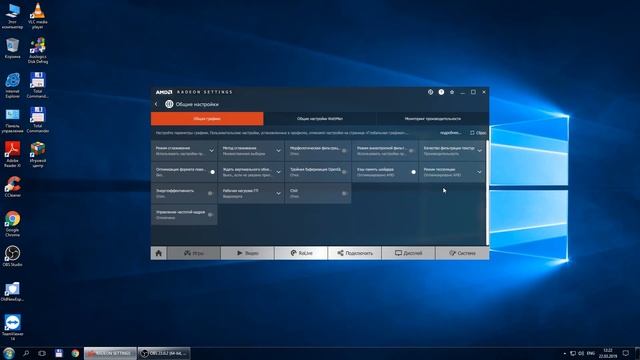Click the Сброс reset button
This screenshot has width=640, height=360.
coord(478,133)
